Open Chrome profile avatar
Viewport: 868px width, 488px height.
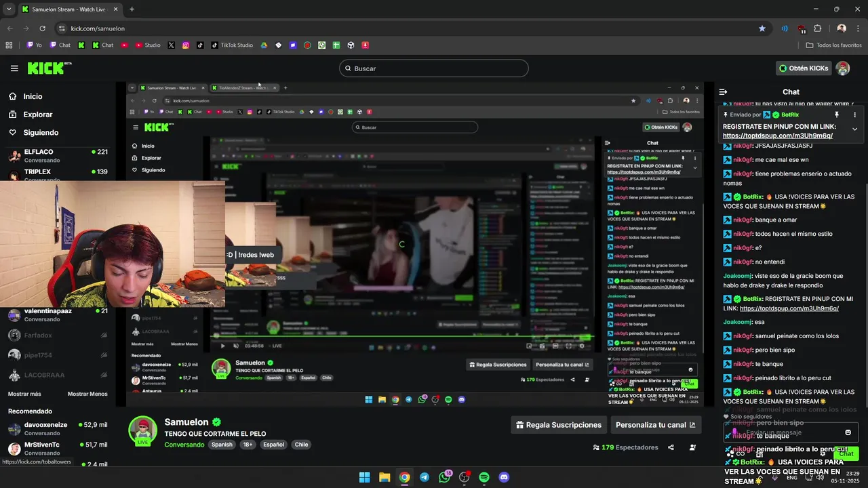(842, 28)
